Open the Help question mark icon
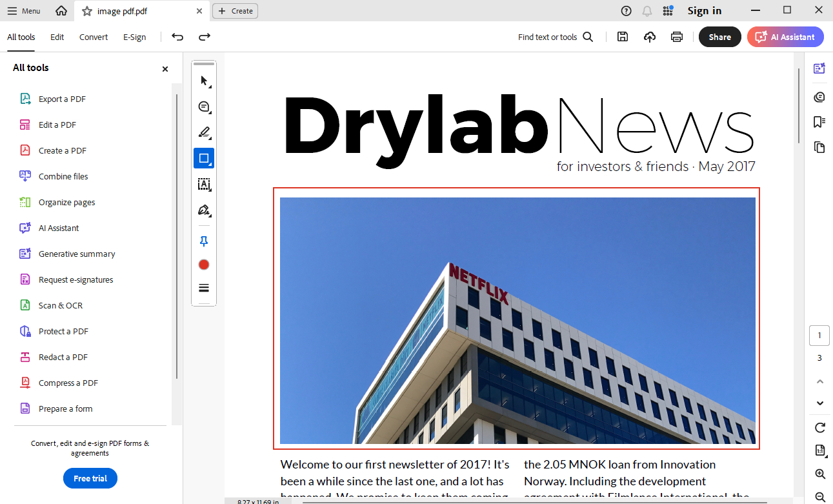Image resolution: width=833 pixels, height=504 pixels. point(626,11)
